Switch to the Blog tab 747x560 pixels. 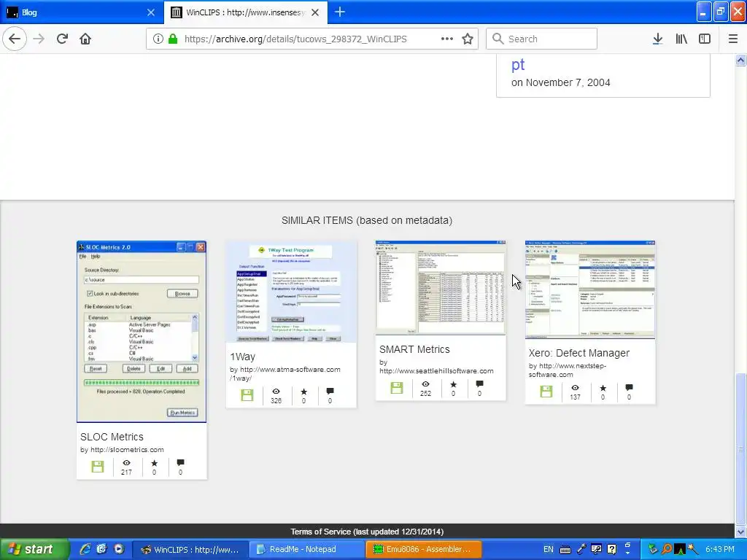(x=82, y=12)
